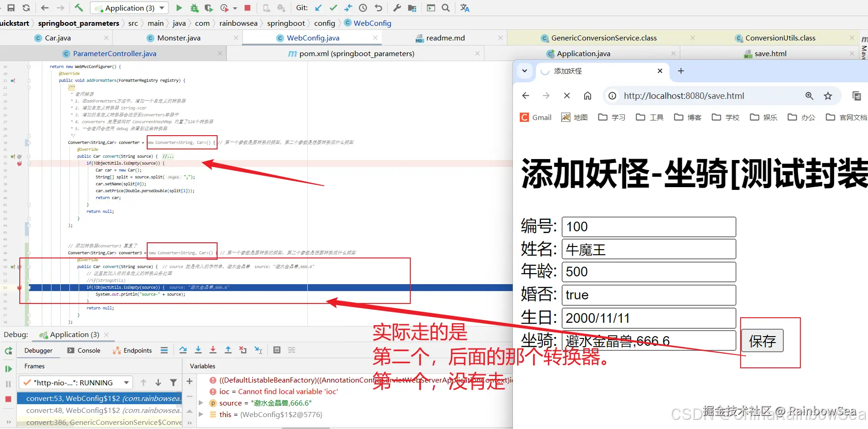Image resolution: width=868 pixels, height=429 pixels.
Task: Toggle breakpoint on editor gutter line 53
Action: [x=19, y=287]
